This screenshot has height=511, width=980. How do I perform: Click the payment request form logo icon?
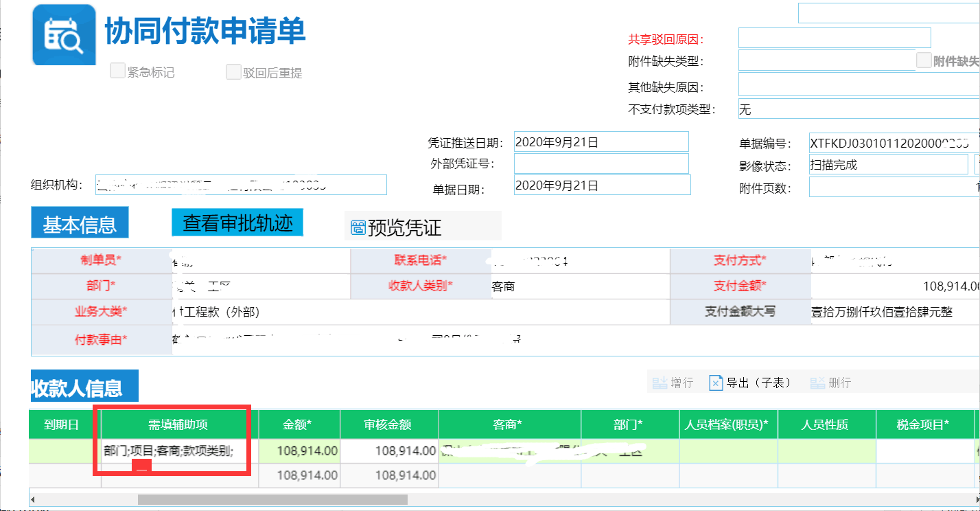click(64, 35)
